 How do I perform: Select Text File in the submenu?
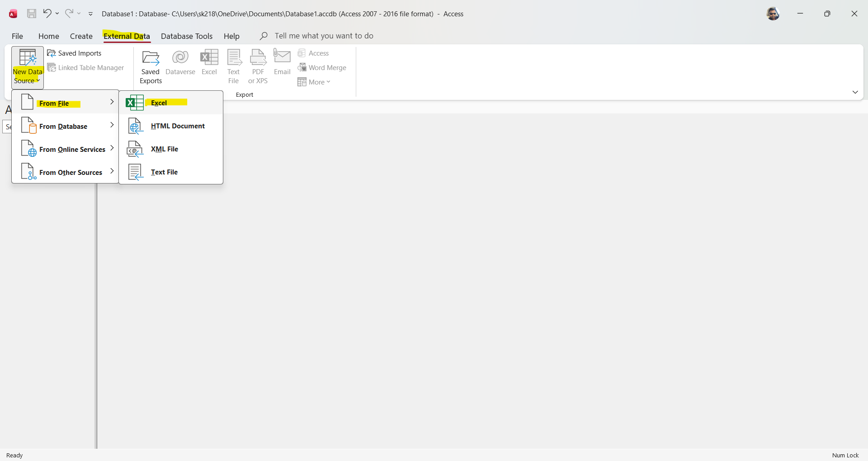click(x=171, y=172)
